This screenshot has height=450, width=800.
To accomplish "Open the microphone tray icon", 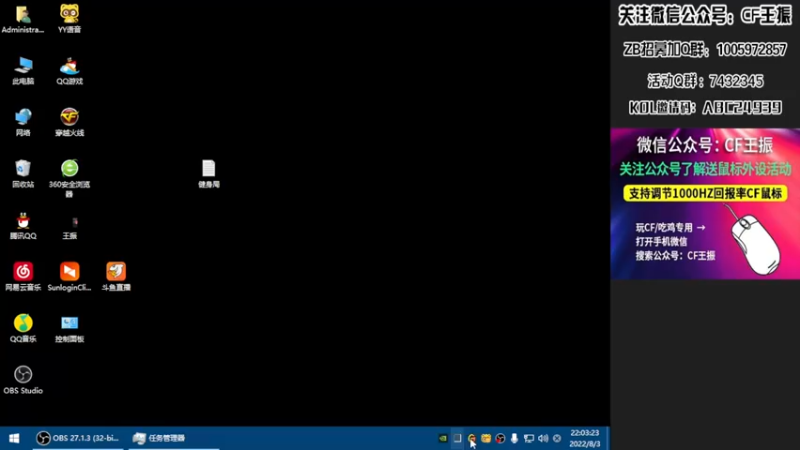I will (x=514, y=438).
